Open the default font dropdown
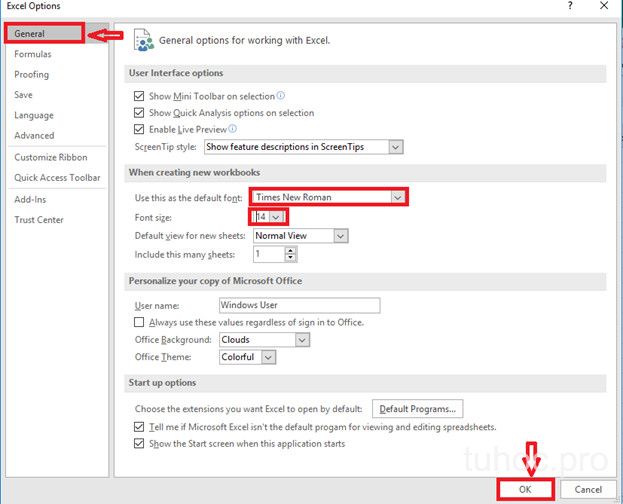 point(397,197)
